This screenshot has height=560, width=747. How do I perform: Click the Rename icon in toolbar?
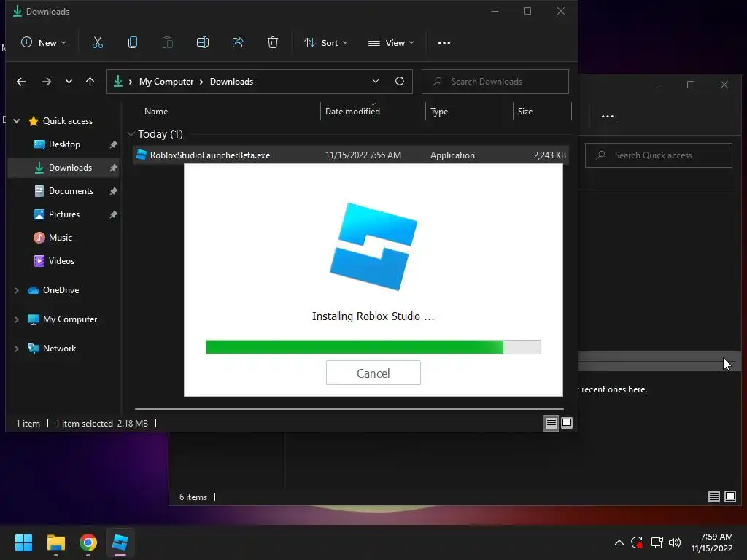tap(203, 43)
